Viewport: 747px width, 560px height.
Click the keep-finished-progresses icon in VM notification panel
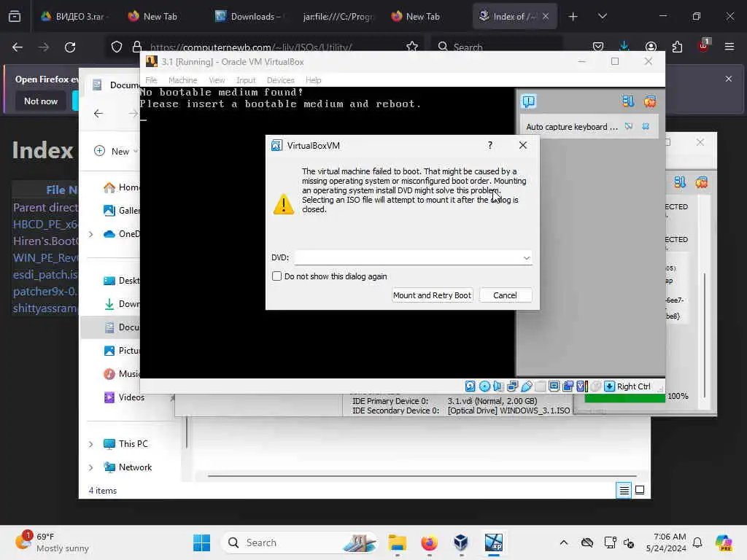[628, 101]
